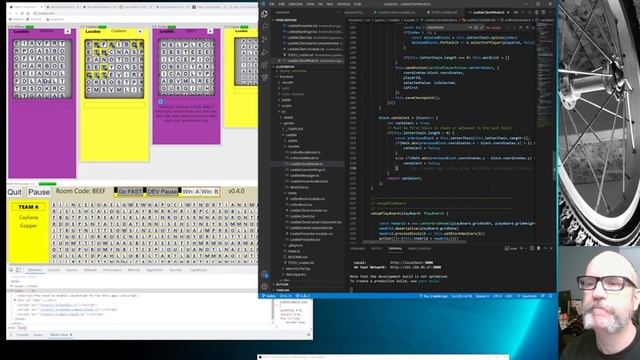Open the Network tab in DevTools

(x=90, y=270)
